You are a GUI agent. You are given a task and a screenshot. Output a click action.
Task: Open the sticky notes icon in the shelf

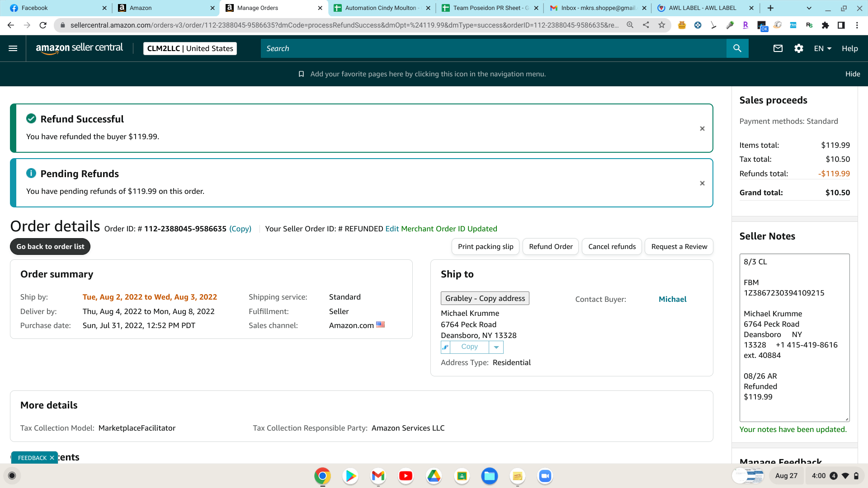coord(517,476)
